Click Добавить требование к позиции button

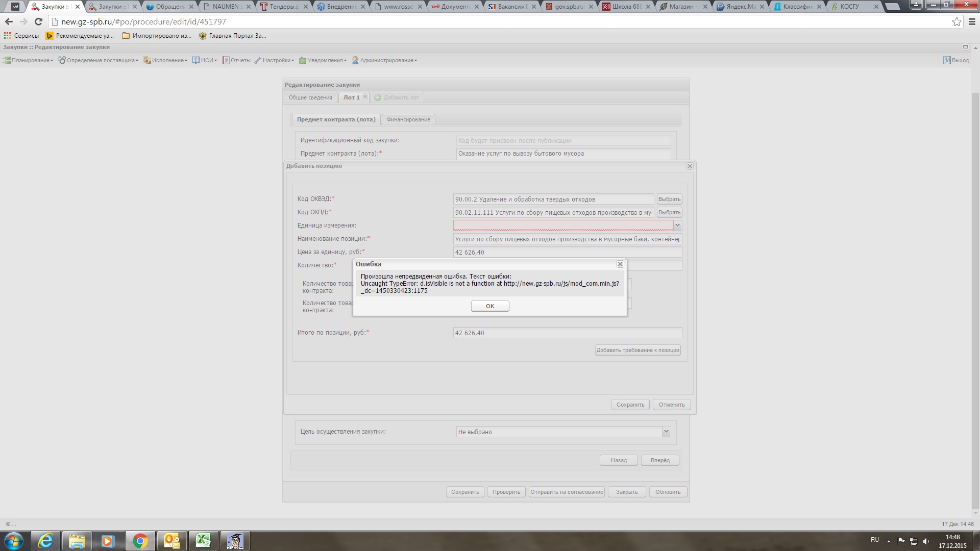click(x=638, y=350)
